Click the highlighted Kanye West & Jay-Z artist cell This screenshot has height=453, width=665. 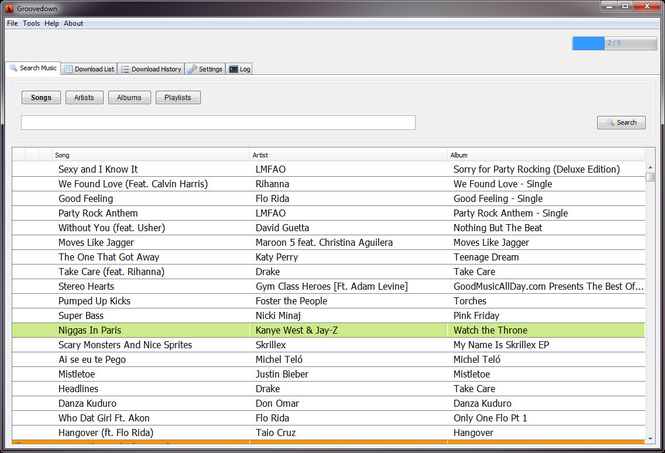348,330
